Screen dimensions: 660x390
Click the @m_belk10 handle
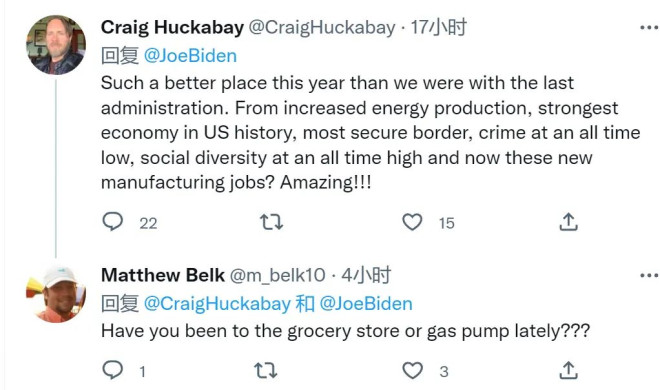point(278,275)
